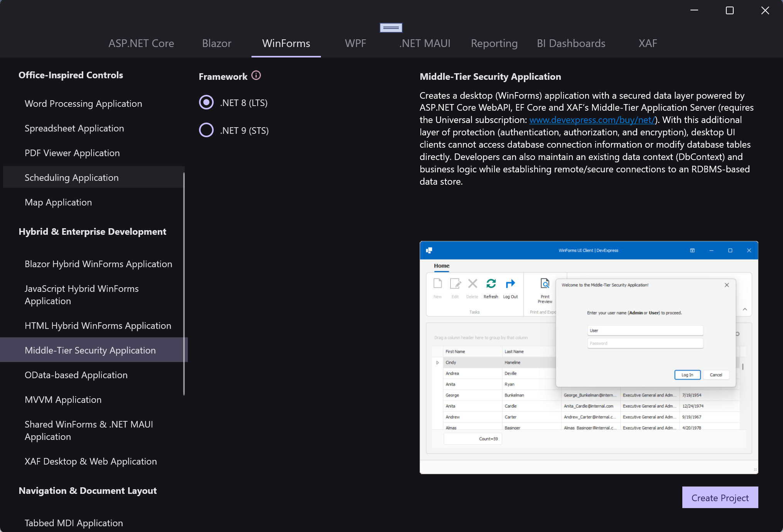
Task: Click the New icon in the preview toolbar
Action: tap(437, 284)
